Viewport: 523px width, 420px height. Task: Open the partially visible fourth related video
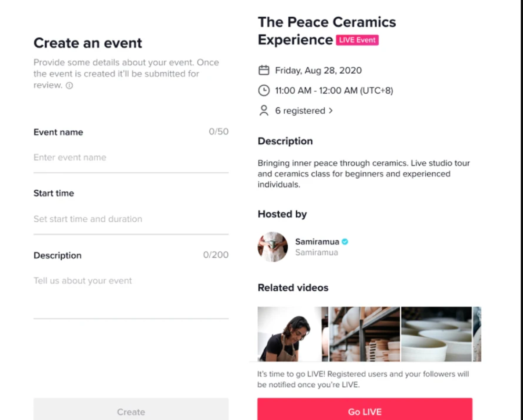click(x=477, y=334)
